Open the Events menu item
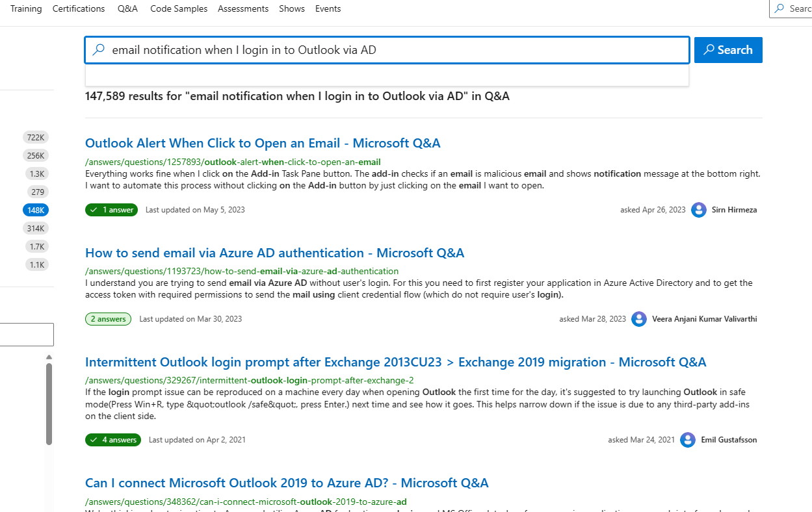The width and height of the screenshot is (812, 512). 328,8
